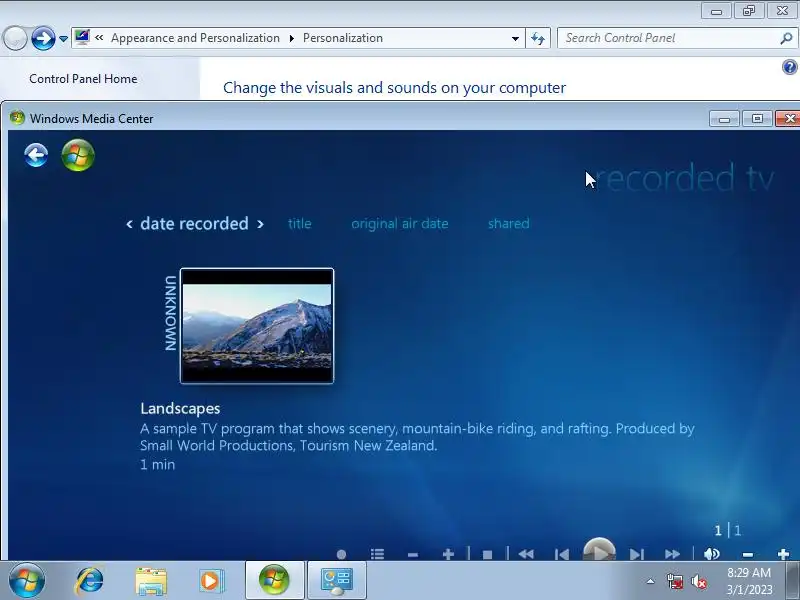800x600 pixels.
Task: Click 'Appearance and Personalization' breadcrumb
Action: click(x=195, y=38)
